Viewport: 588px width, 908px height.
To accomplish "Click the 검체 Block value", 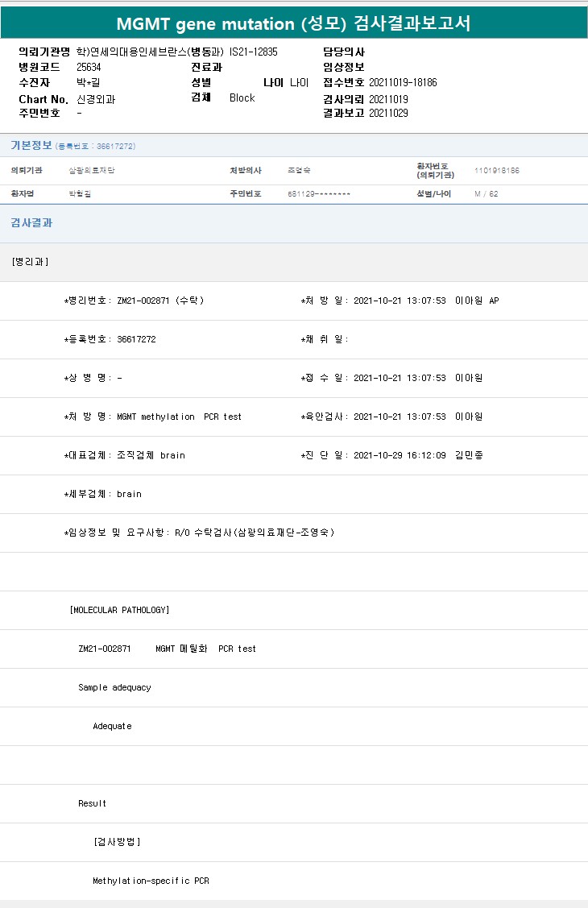I will 242,97.
